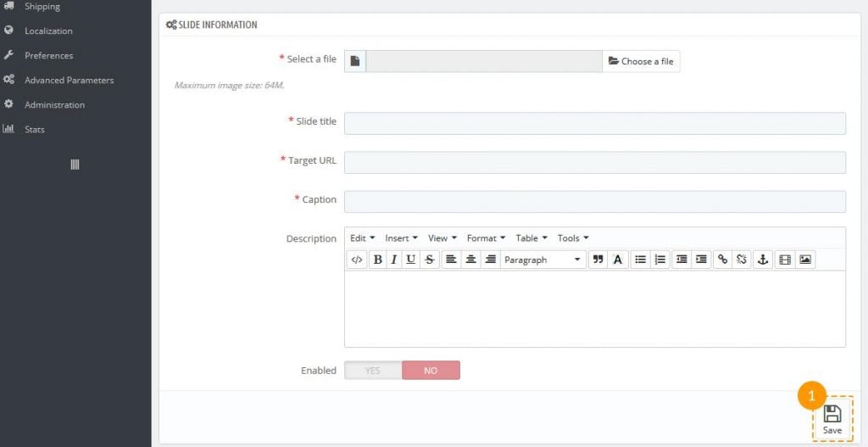Viewport: 868px width, 447px height.
Task: Open the Paragraph format dropdown
Action: click(542, 260)
